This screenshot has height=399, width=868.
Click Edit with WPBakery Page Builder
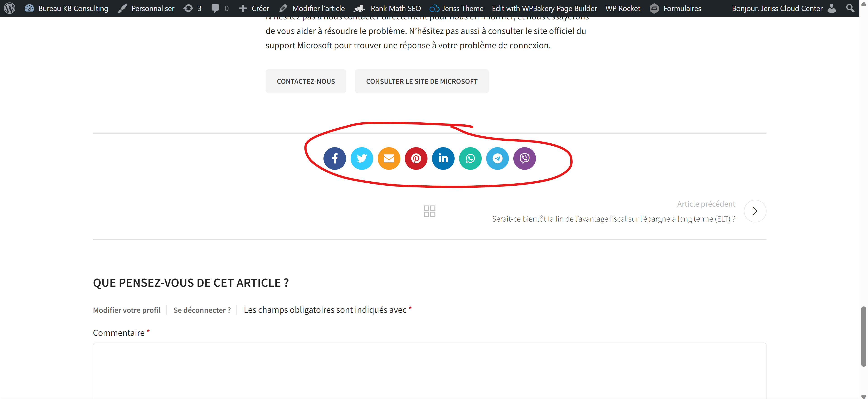click(x=545, y=8)
